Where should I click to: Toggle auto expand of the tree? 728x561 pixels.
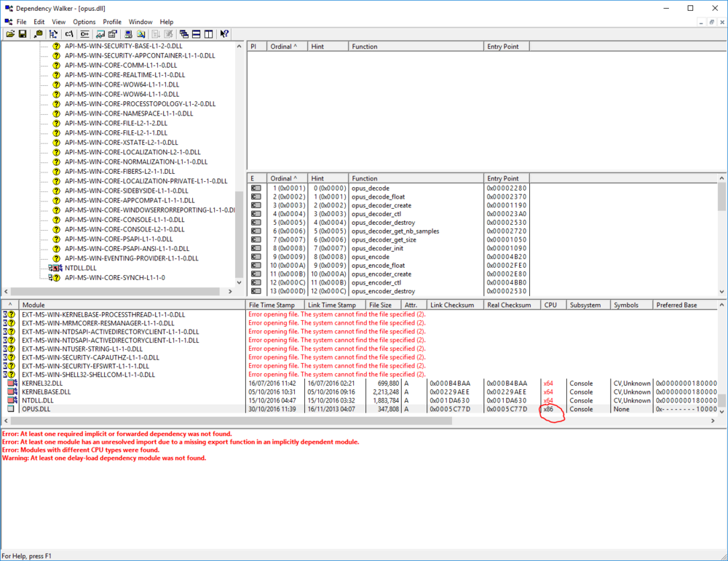click(52, 33)
